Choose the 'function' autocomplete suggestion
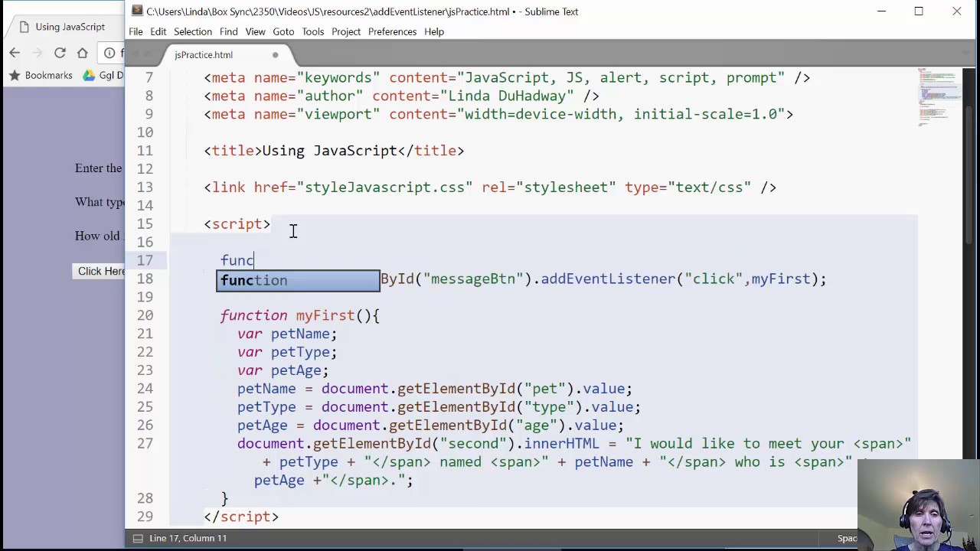 [298, 281]
